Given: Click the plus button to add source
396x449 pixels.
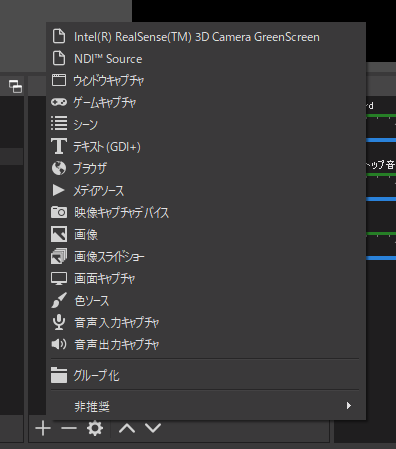Looking at the screenshot, I should [43, 428].
